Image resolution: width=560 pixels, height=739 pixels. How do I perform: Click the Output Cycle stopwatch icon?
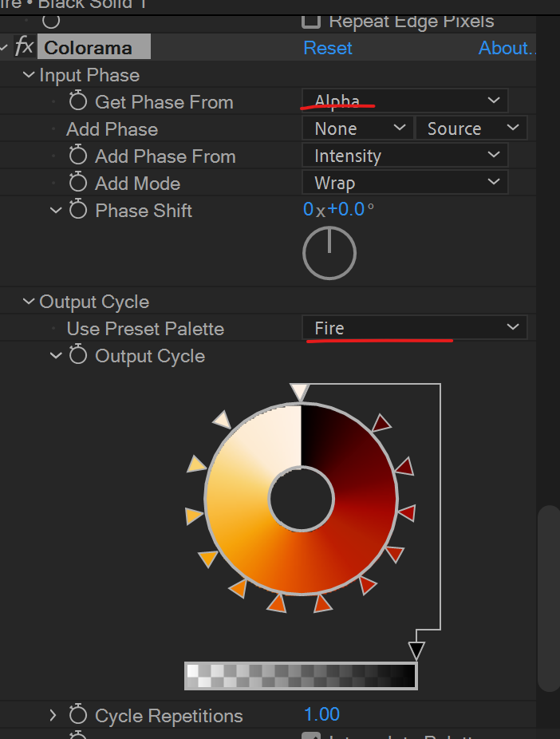point(77,356)
